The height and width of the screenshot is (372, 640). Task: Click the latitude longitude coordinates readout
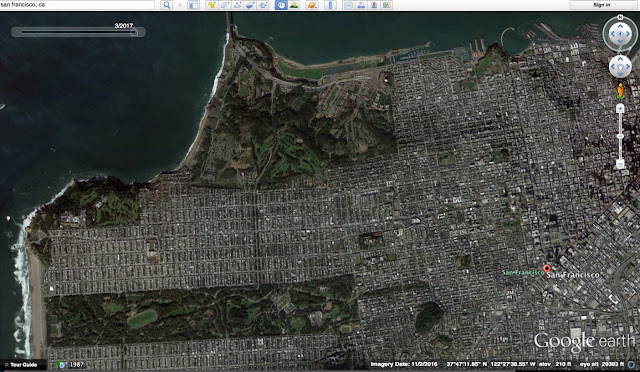(x=491, y=364)
